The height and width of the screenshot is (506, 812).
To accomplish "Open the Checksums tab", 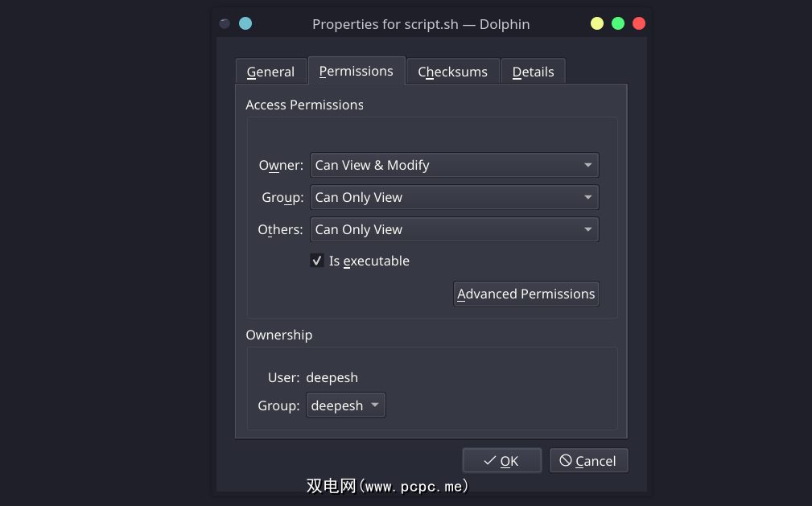I will pos(452,72).
